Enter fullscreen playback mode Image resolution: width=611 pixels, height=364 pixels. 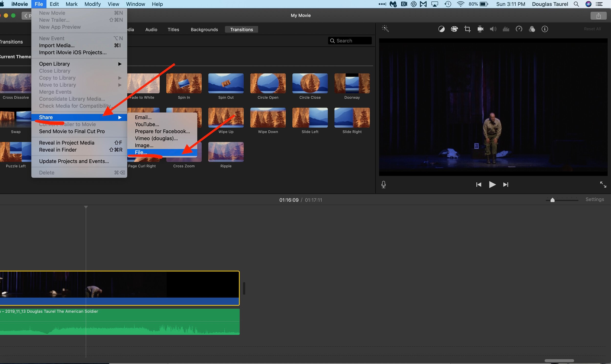(x=603, y=185)
